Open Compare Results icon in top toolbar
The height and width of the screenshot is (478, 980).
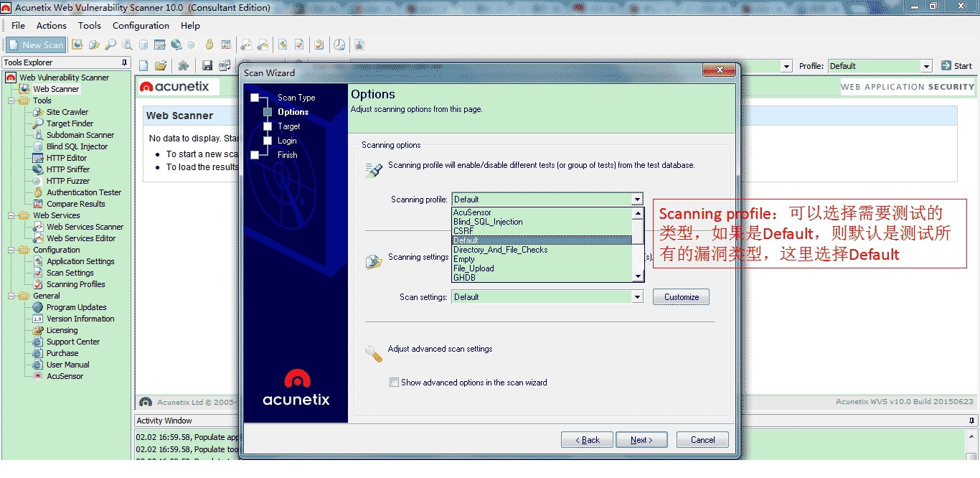click(x=226, y=44)
